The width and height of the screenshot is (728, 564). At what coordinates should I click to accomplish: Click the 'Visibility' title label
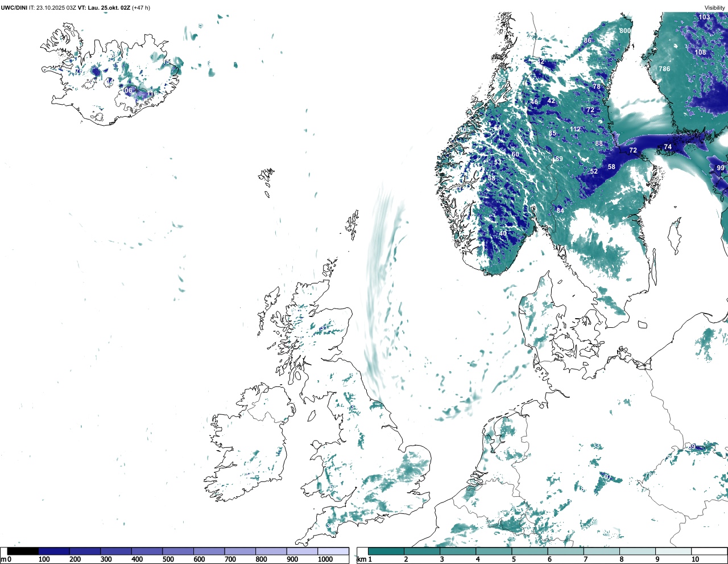pyautogui.click(x=715, y=8)
